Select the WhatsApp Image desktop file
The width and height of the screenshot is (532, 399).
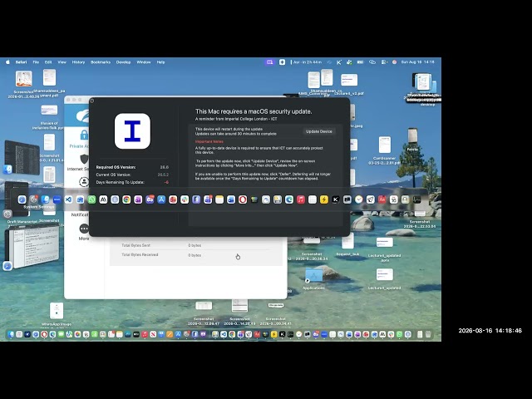click(57, 315)
